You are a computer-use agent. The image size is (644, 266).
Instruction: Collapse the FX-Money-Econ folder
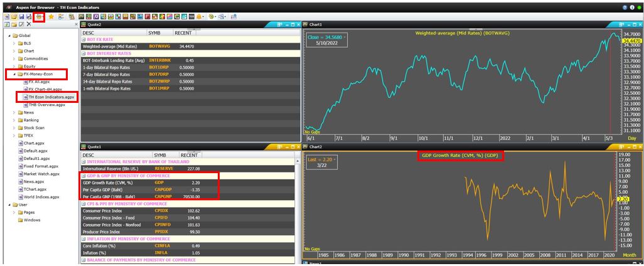pyautogui.click(x=14, y=74)
